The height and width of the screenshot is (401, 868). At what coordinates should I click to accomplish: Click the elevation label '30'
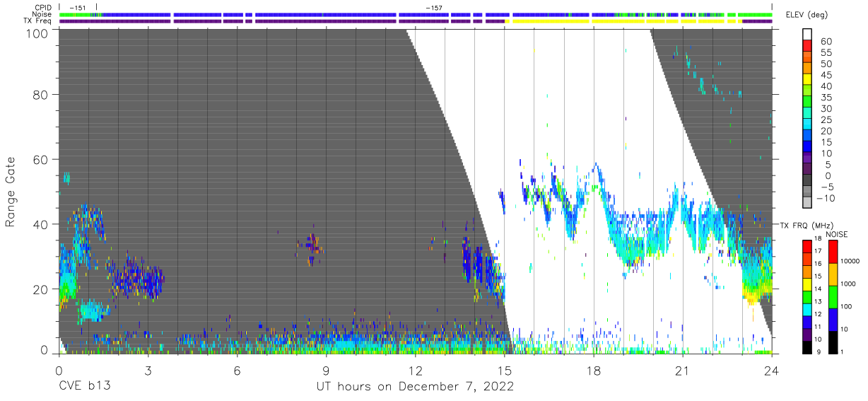point(826,109)
